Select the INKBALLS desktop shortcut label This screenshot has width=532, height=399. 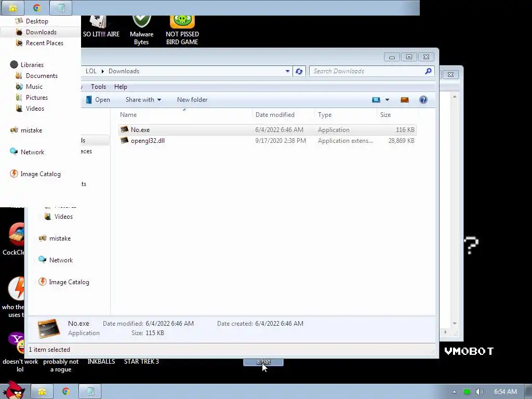pos(101,362)
